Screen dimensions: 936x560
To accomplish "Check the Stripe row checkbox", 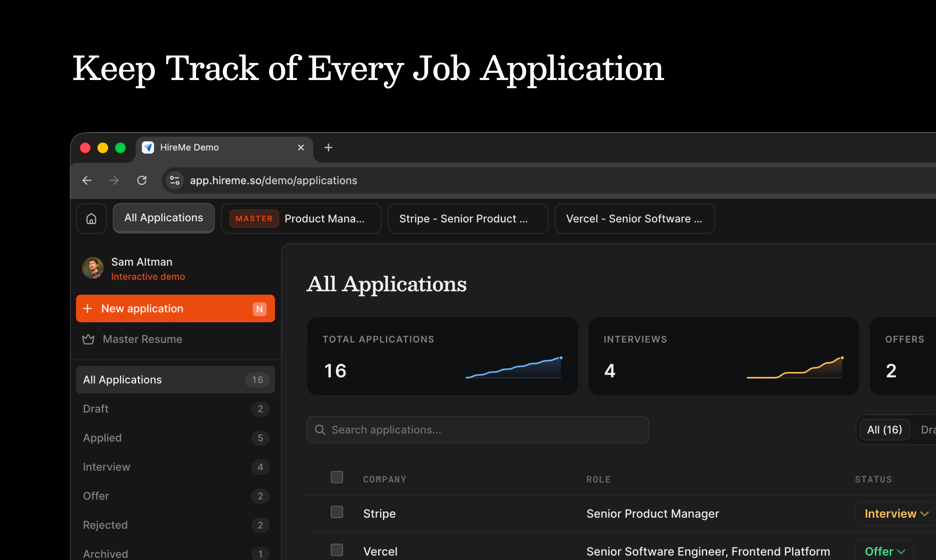I will (337, 512).
